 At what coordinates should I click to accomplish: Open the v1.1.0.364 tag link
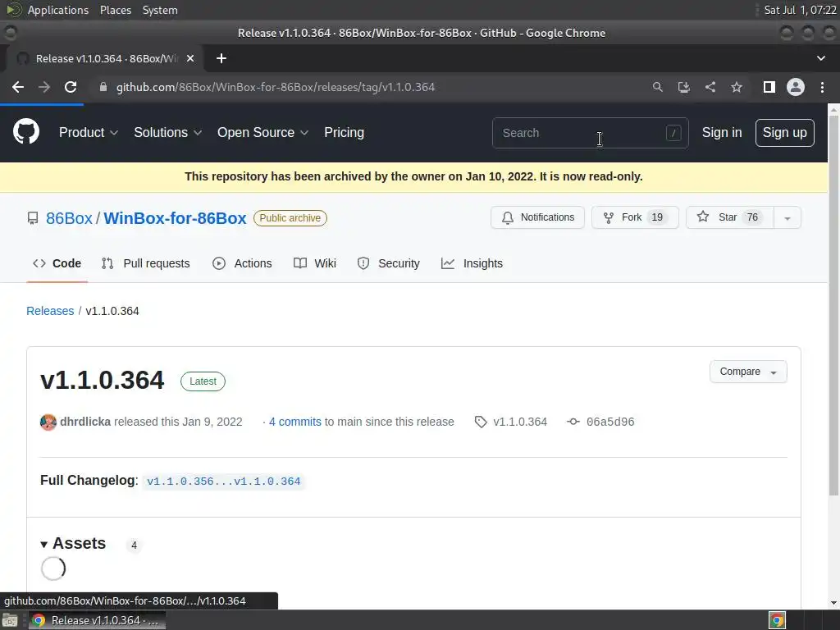pyautogui.click(x=520, y=422)
